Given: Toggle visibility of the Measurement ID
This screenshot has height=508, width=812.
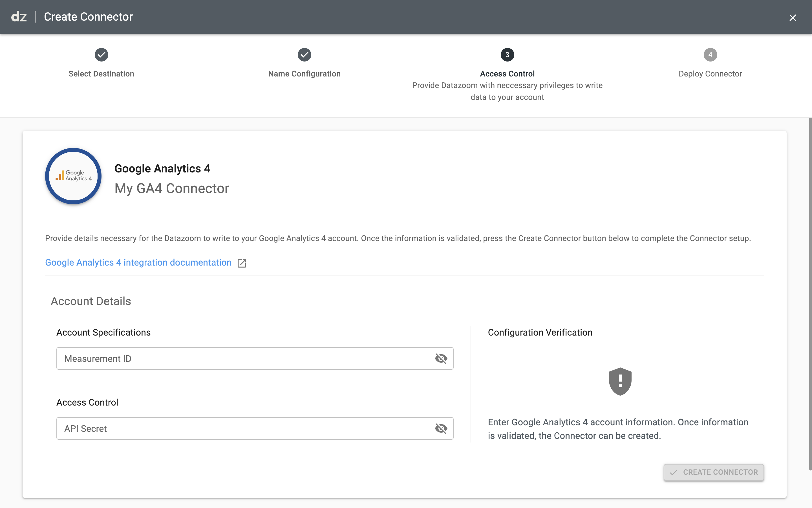Looking at the screenshot, I should [441, 358].
